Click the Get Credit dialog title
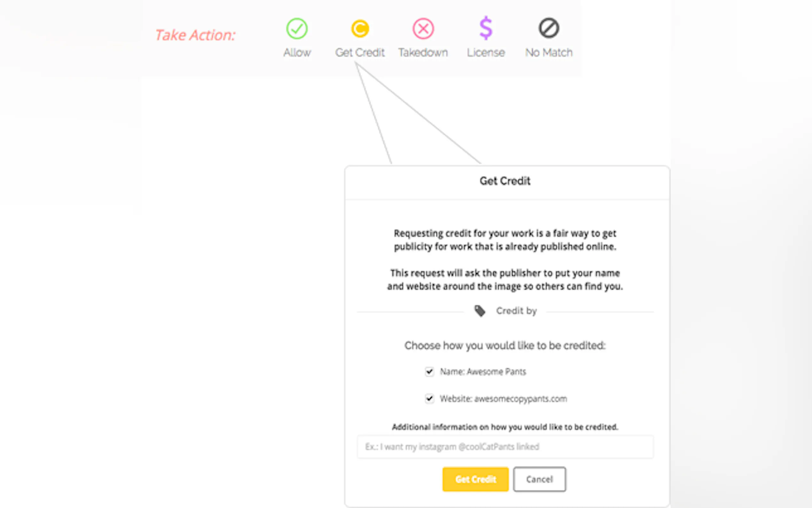Image resolution: width=812 pixels, height=508 pixels. pyautogui.click(x=505, y=181)
